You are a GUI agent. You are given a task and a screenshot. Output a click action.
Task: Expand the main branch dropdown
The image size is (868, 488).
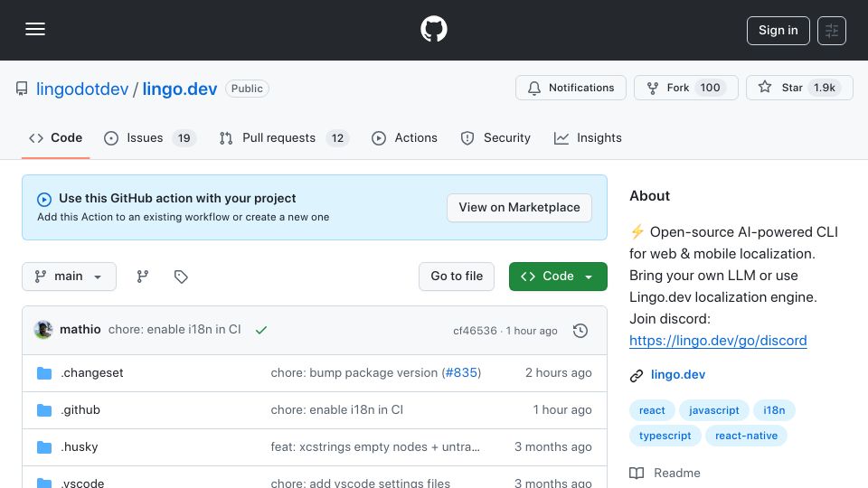coord(70,277)
